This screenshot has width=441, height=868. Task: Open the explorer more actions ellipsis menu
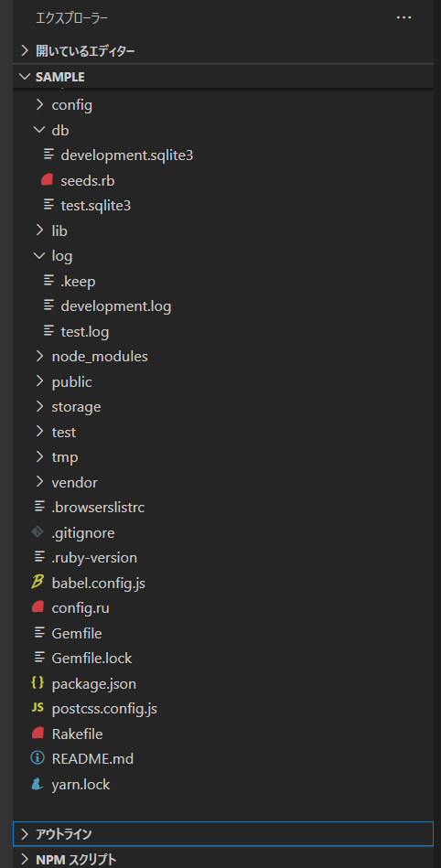pyautogui.click(x=403, y=17)
